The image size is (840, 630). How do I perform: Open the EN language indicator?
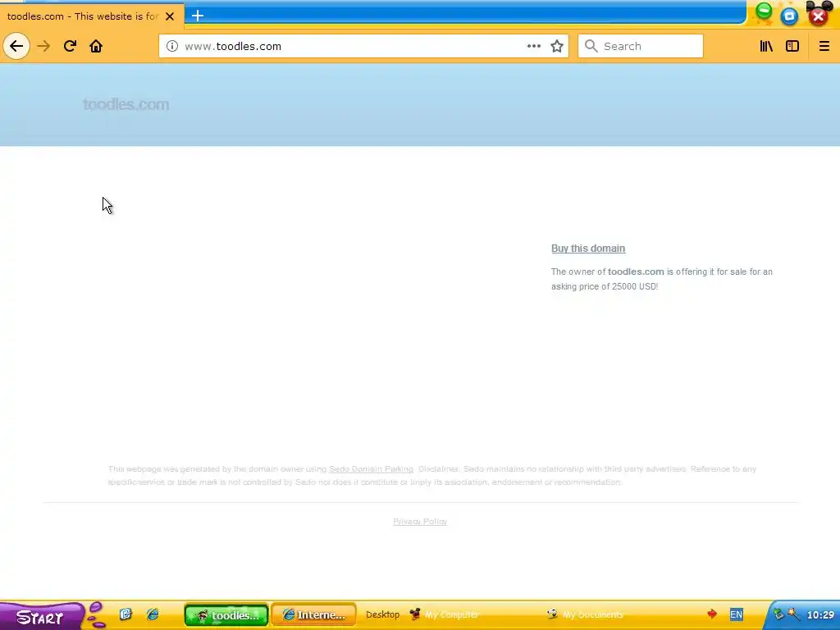pos(737,614)
